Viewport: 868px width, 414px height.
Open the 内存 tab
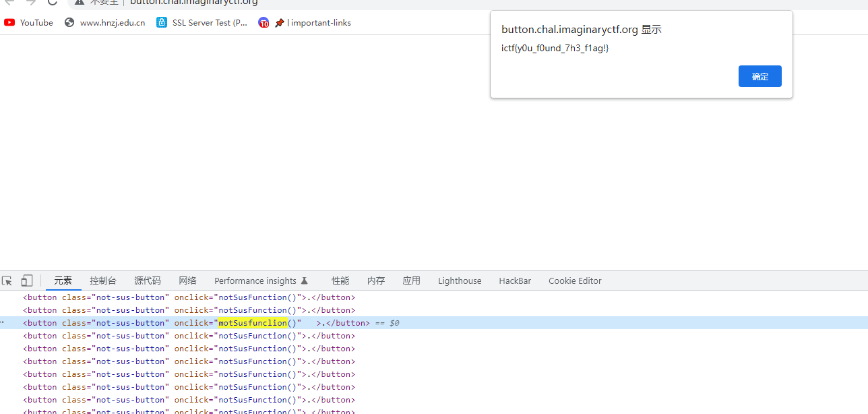pyautogui.click(x=376, y=280)
